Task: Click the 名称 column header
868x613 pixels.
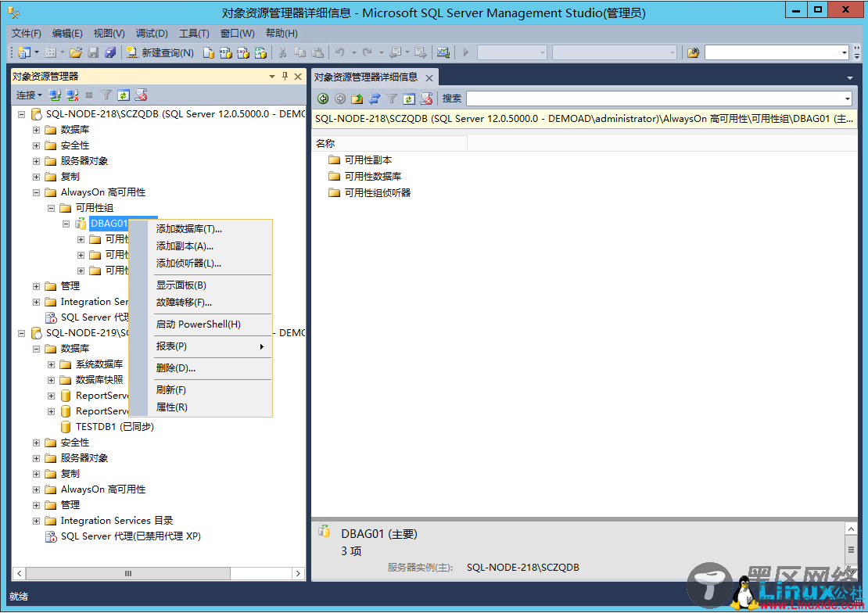Action: click(390, 143)
